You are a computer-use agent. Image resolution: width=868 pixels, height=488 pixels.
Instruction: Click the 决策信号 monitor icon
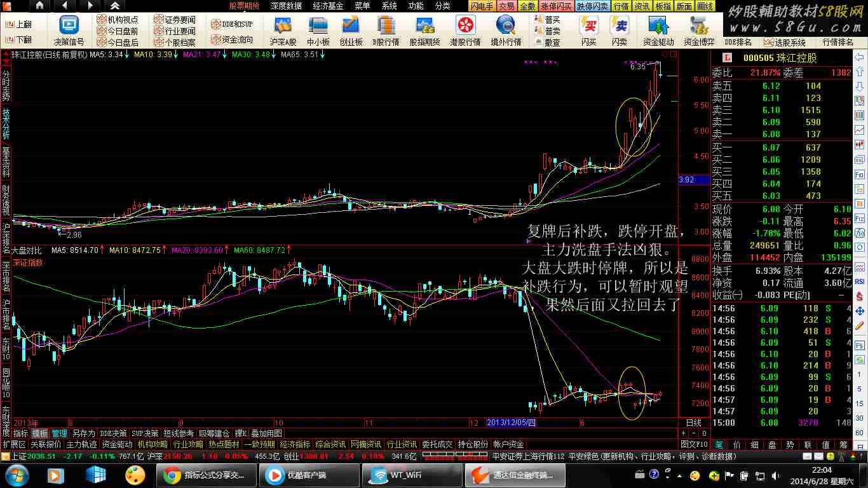tap(69, 25)
